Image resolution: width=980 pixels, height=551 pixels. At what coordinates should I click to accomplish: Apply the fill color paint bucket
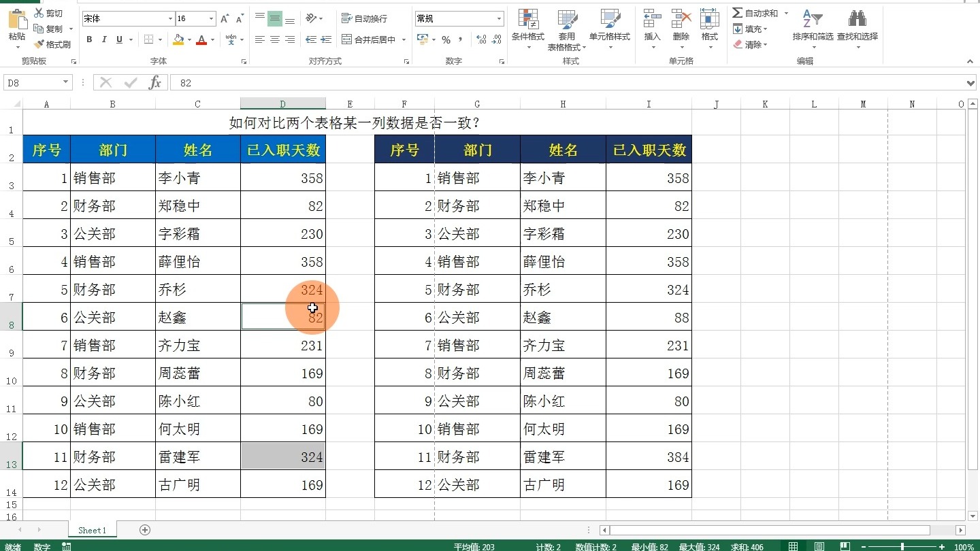(178, 39)
